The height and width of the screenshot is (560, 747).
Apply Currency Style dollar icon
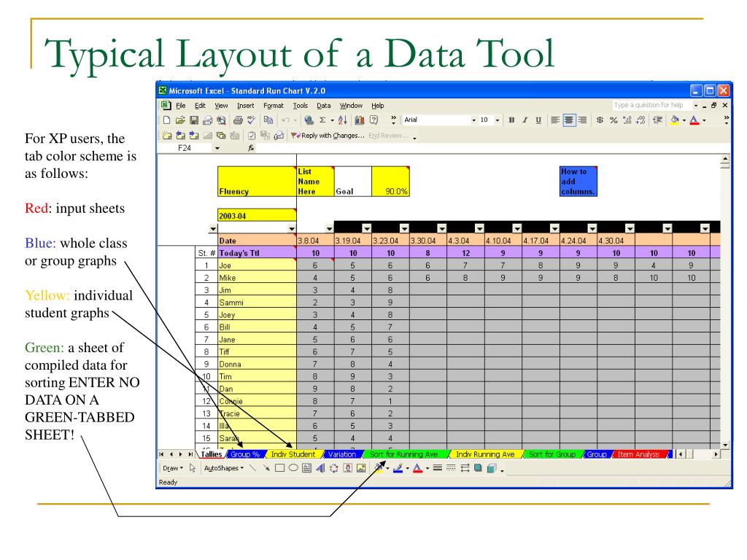click(600, 120)
